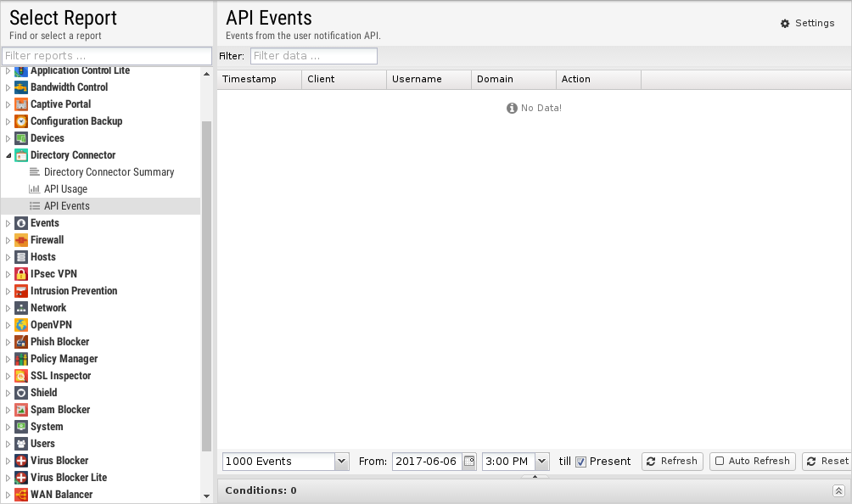852x504 pixels.
Task: Expand the Users tree node
Action: [8, 444]
